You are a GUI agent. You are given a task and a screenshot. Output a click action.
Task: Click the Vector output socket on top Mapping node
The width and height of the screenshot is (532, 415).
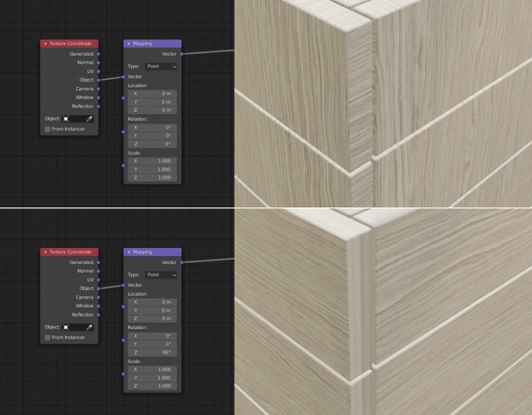181,53
